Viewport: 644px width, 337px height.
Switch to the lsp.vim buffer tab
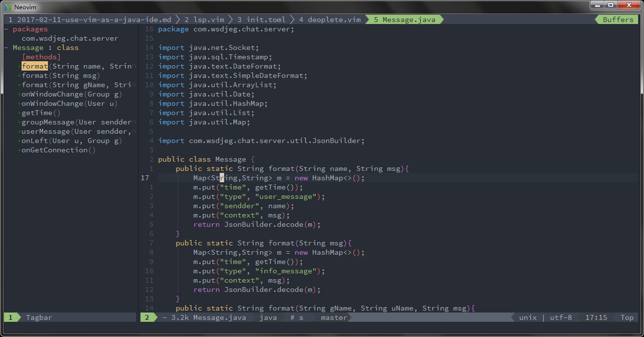(x=204, y=20)
